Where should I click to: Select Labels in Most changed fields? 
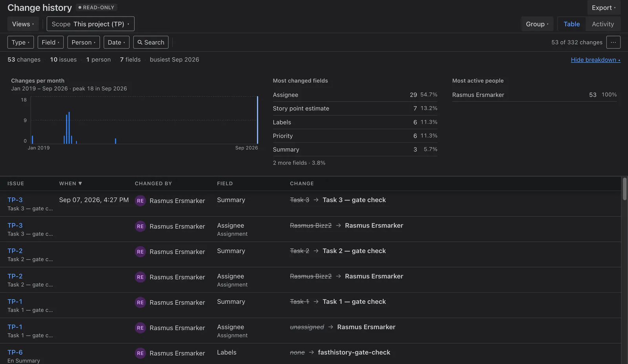pyautogui.click(x=355, y=122)
